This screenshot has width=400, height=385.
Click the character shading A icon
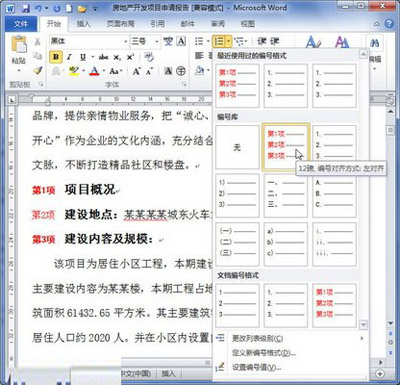[168, 71]
